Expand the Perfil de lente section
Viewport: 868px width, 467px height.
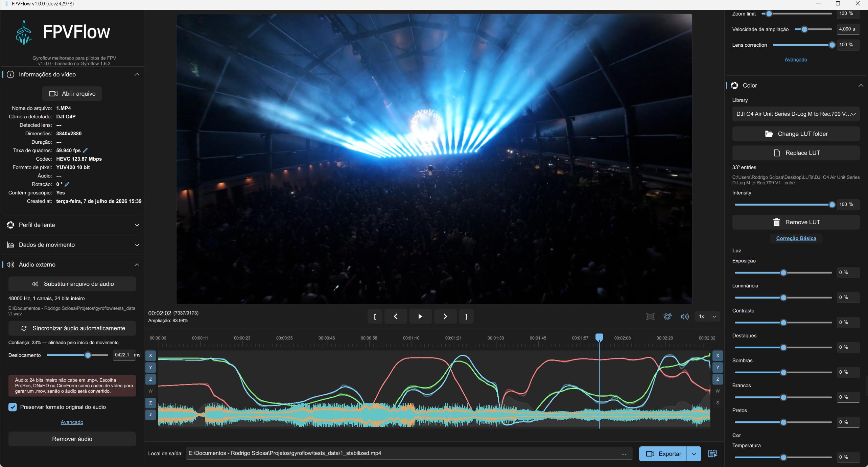(137, 225)
